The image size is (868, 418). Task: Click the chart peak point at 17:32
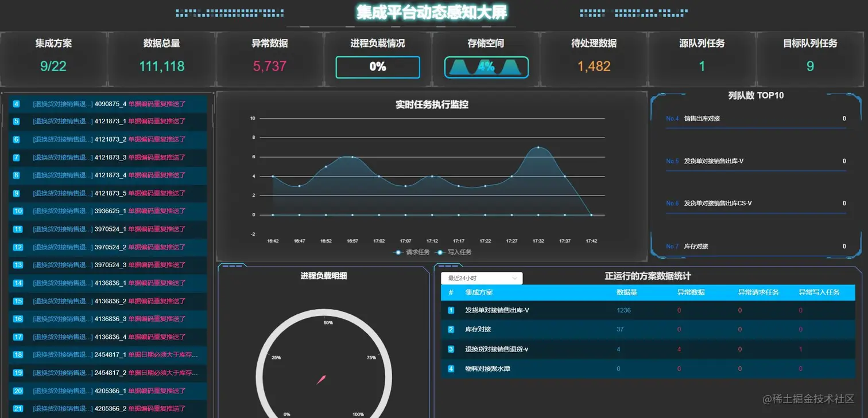coord(538,147)
